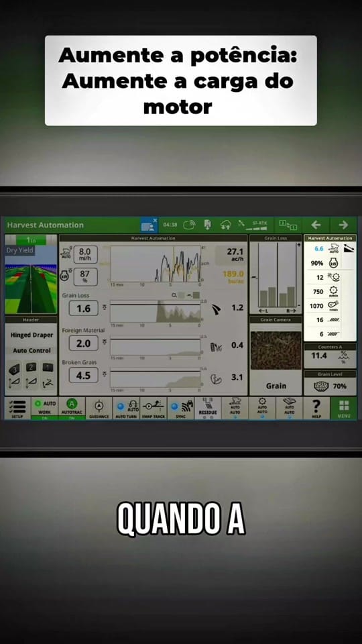Select the Swap Track icon

(154, 408)
